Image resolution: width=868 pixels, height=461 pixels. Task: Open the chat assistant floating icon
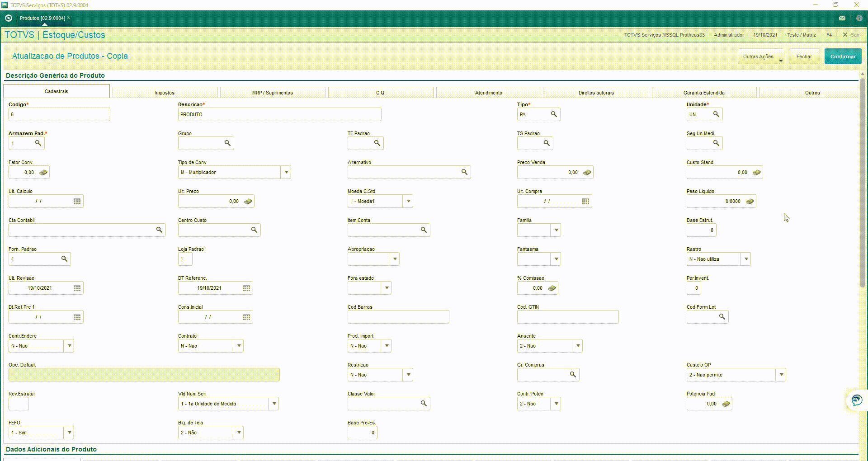(857, 400)
